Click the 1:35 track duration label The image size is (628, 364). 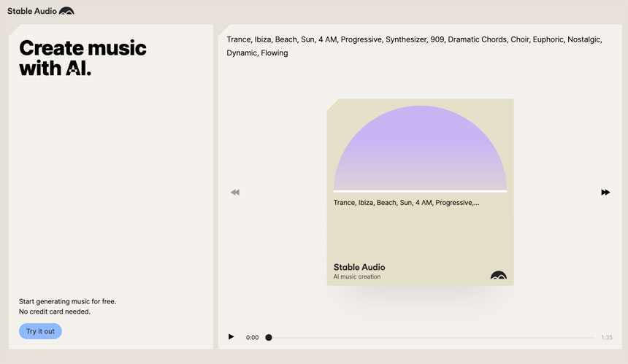(606, 338)
